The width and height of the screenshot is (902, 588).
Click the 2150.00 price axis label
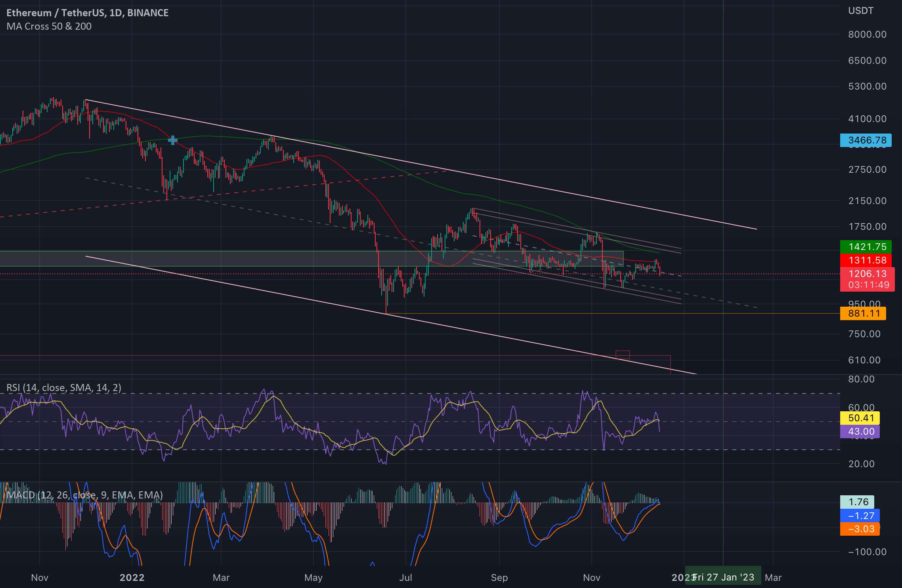(867, 201)
